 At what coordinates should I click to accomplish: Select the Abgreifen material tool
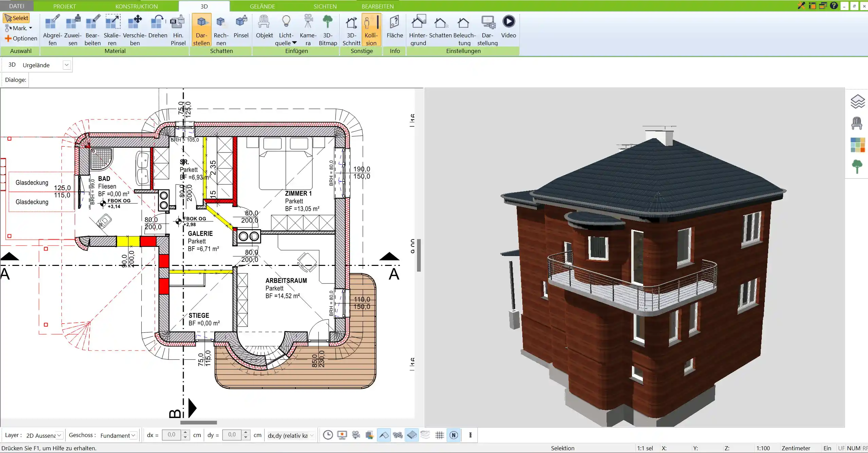pyautogui.click(x=52, y=30)
